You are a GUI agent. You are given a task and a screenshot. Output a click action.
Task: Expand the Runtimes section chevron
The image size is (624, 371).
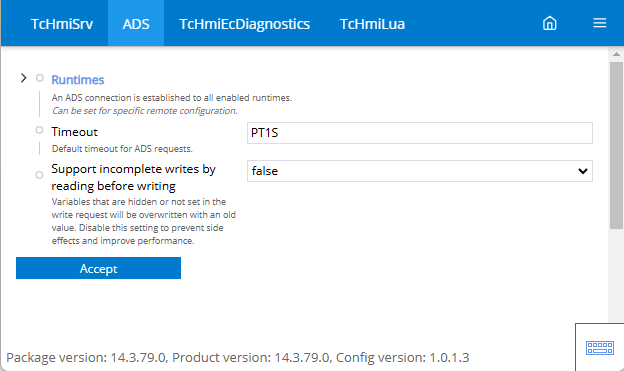click(x=23, y=78)
